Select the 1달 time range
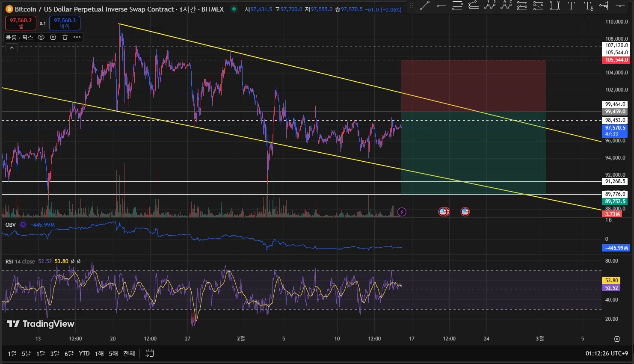This screenshot has height=364, width=634. 41,353
